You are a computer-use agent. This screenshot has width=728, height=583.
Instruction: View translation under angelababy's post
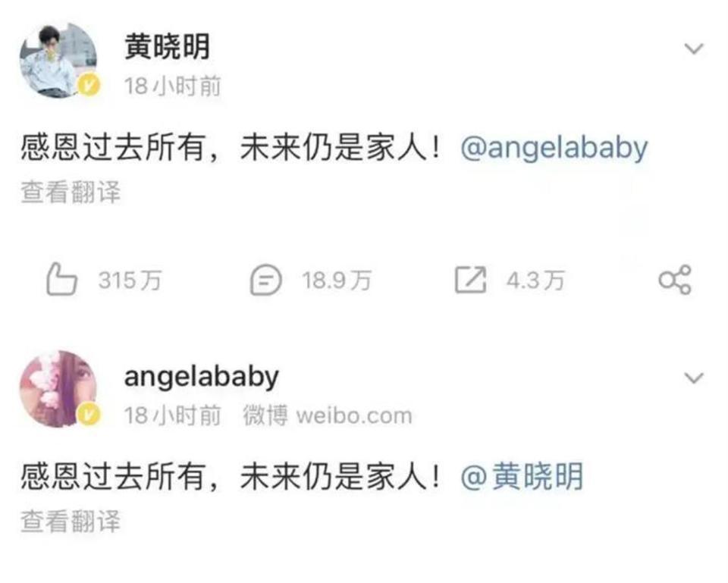point(71,521)
